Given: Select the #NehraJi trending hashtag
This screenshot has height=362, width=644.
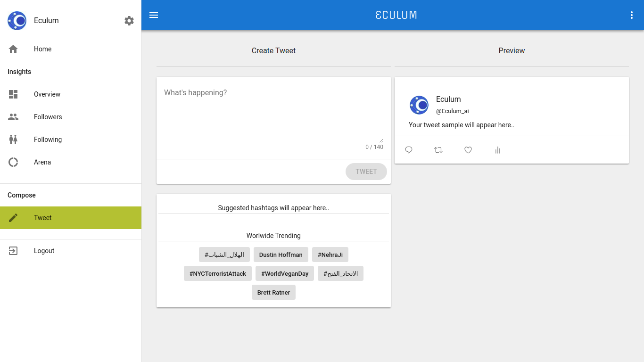Looking at the screenshot, I should tap(330, 255).
